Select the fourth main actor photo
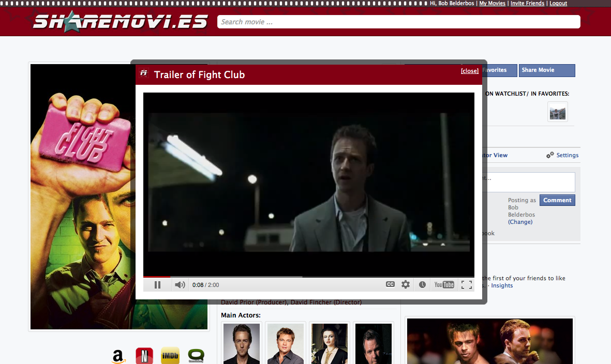The image size is (611, 364). 374,343
